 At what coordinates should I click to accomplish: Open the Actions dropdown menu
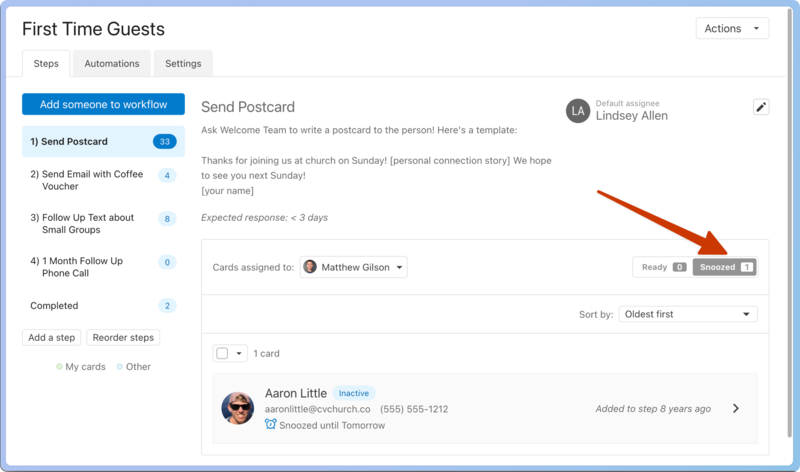click(x=732, y=29)
